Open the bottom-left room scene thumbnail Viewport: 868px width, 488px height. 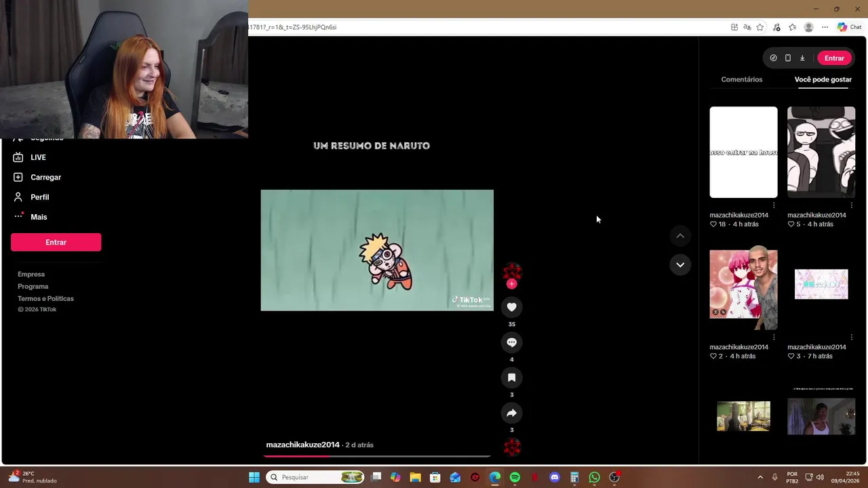click(x=743, y=415)
